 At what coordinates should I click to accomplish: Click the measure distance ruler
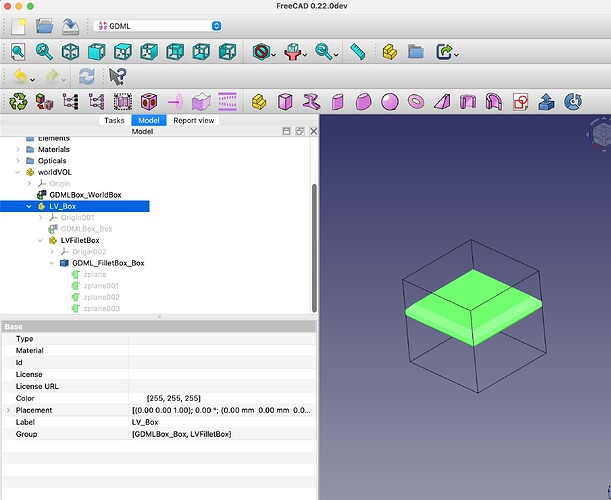357,51
